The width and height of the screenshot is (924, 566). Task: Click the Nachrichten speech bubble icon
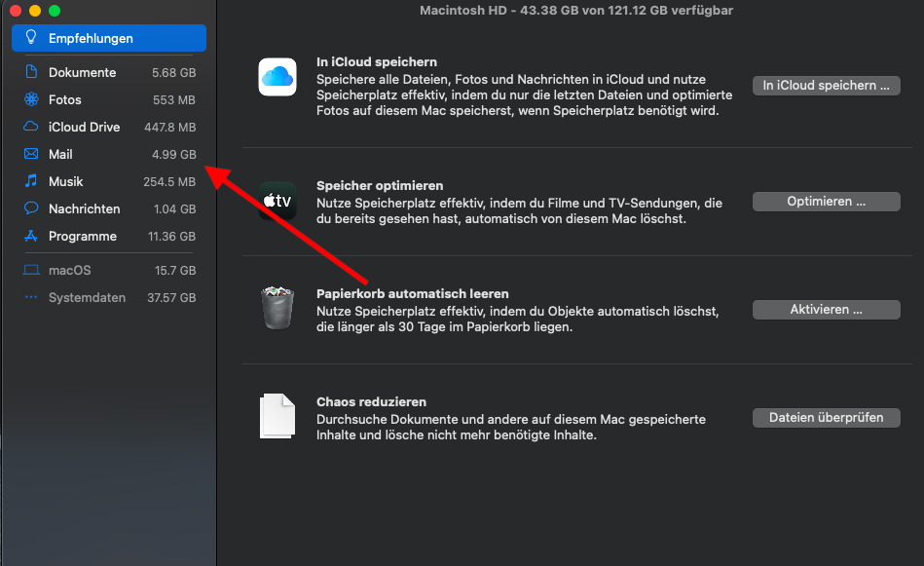(x=31, y=208)
